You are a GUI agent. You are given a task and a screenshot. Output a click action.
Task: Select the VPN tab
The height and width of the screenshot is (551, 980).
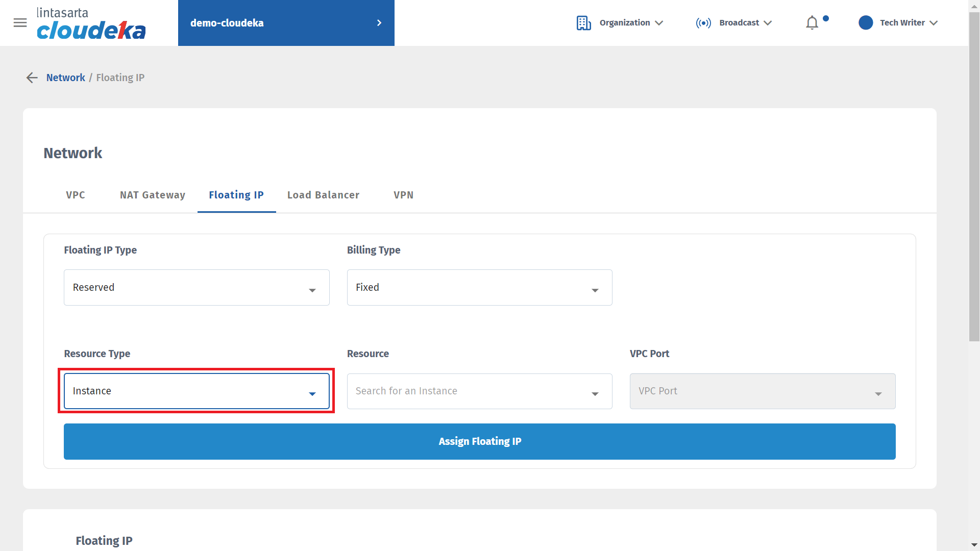[403, 195]
